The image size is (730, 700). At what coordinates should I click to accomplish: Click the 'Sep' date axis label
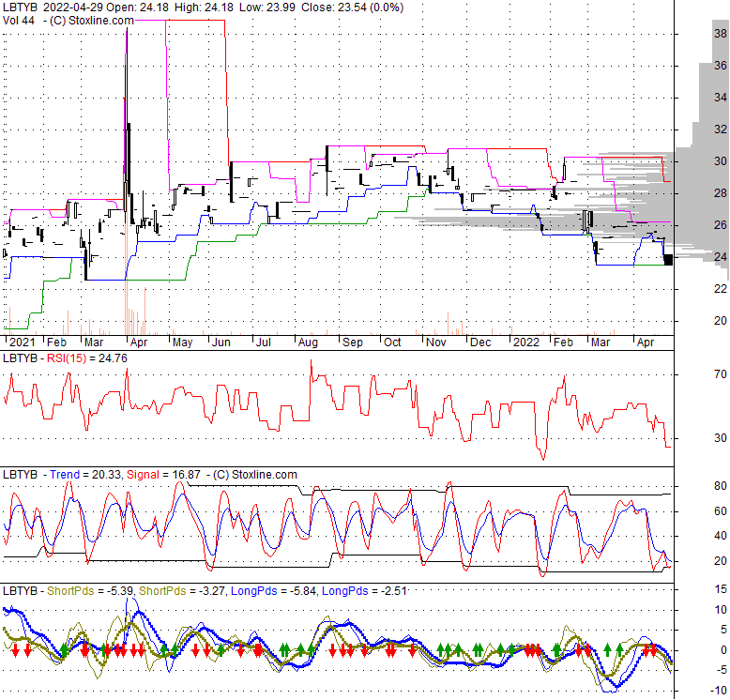353,342
